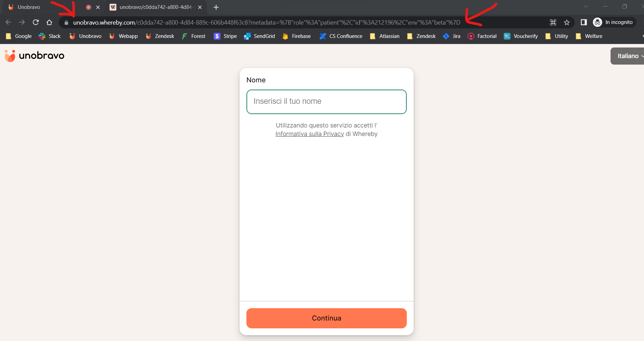
Task: Bookmark this page with the star icon
Action: [567, 22]
